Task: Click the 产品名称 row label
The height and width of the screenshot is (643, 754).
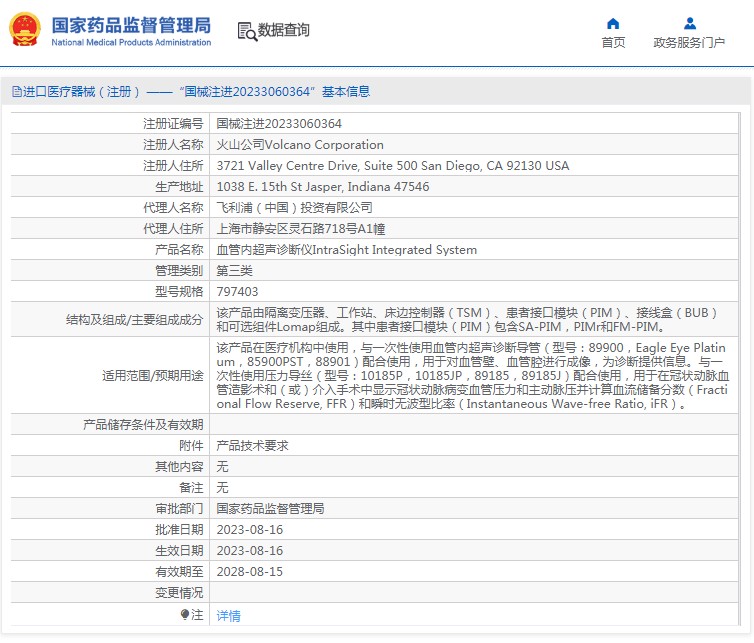Action: click(179, 250)
